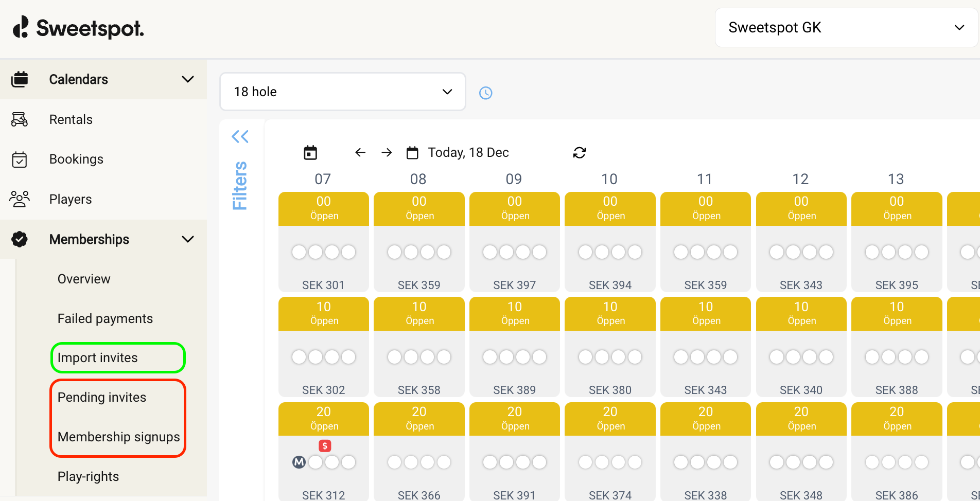The image size is (980, 501).
Task: Select first player slot at 13:20
Action: tap(872, 462)
